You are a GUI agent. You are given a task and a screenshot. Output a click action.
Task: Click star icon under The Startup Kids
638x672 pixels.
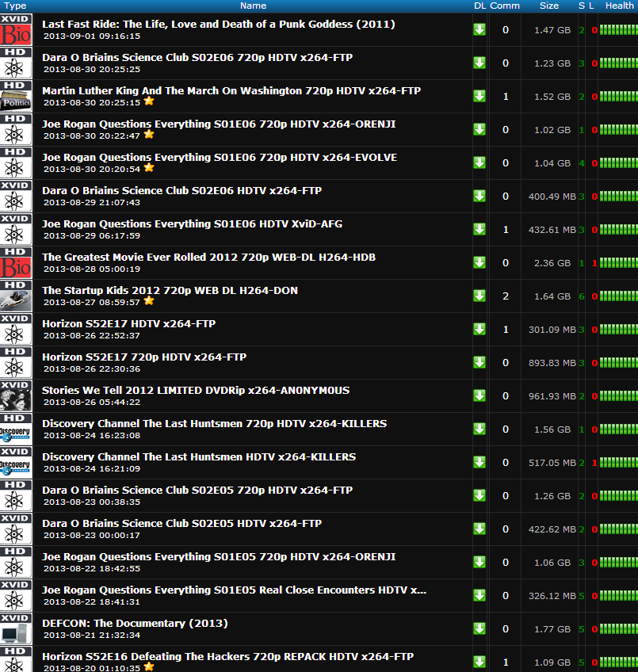tap(149, 301)
